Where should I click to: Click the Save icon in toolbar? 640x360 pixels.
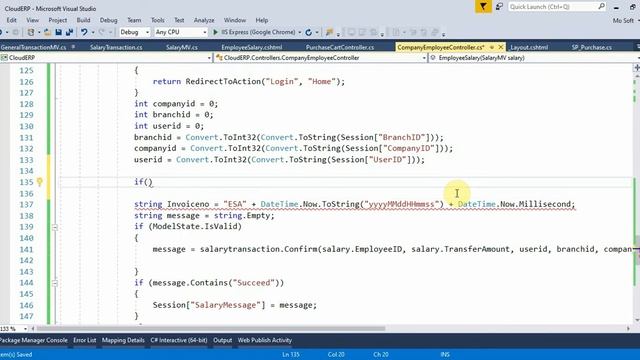pos(58,32)
